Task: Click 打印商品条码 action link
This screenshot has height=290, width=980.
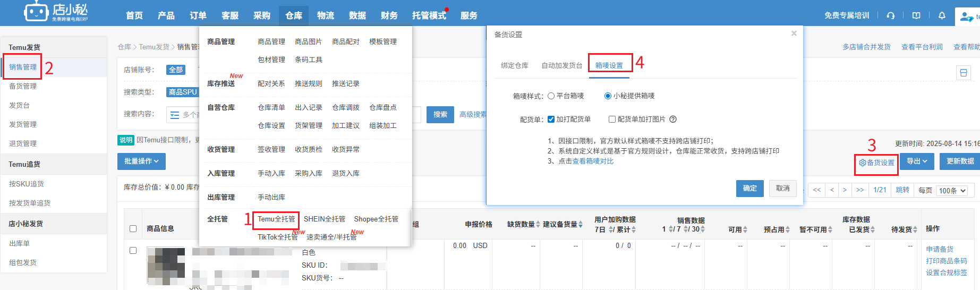Action: point(947,261)
